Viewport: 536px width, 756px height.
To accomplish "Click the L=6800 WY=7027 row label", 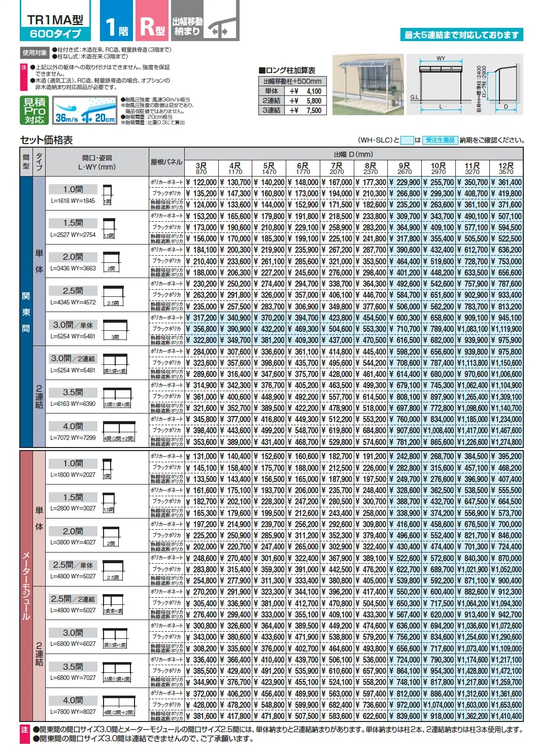I will (x=73, y=678).
